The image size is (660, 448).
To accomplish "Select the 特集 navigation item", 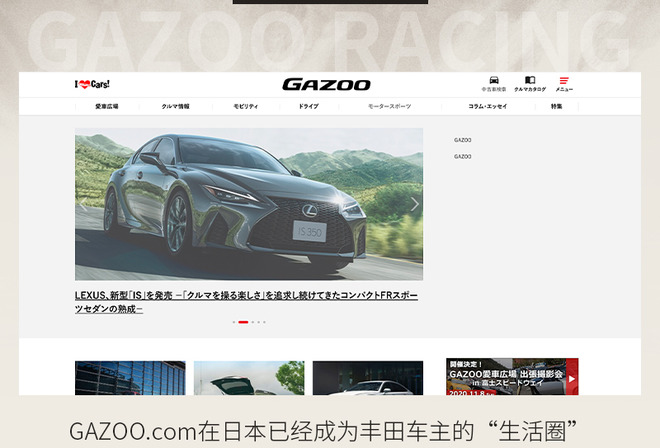I will click(556, 107).
